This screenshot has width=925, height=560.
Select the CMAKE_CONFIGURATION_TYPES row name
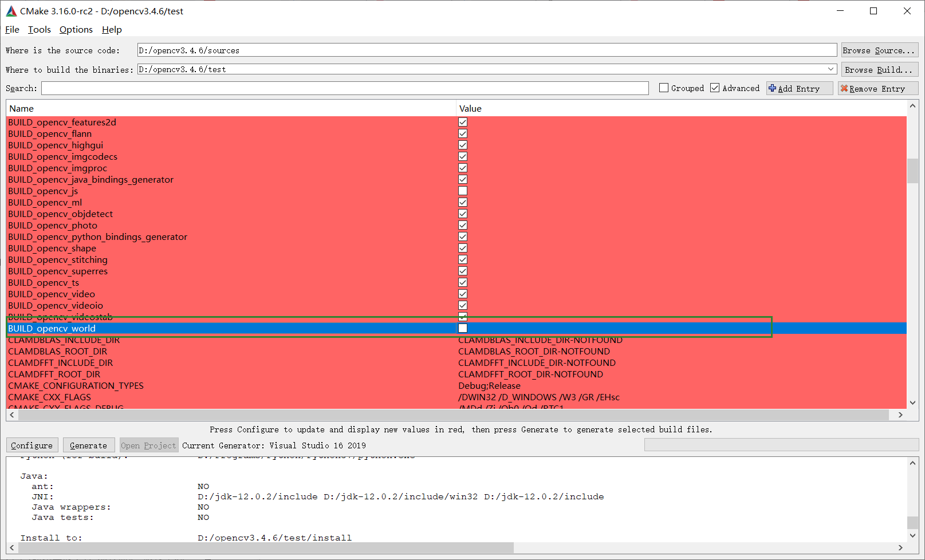(x=76, y=385)
